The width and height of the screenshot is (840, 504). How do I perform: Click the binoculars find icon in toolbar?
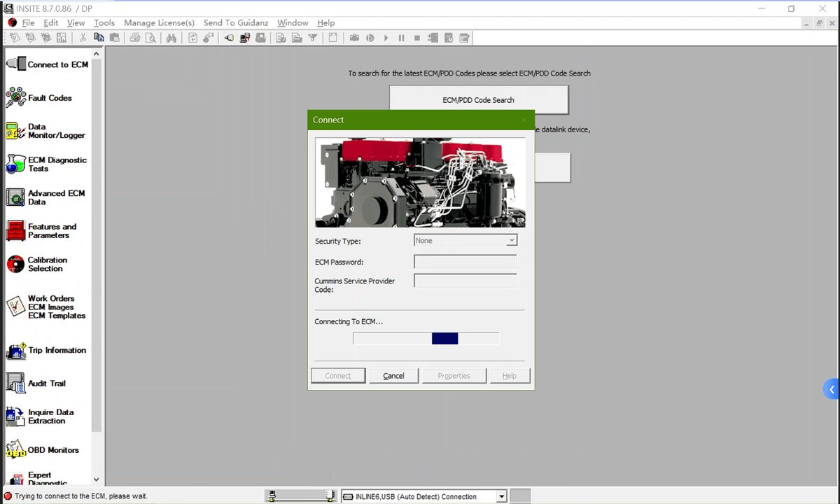pyautogui.click(x=171, y=38)
